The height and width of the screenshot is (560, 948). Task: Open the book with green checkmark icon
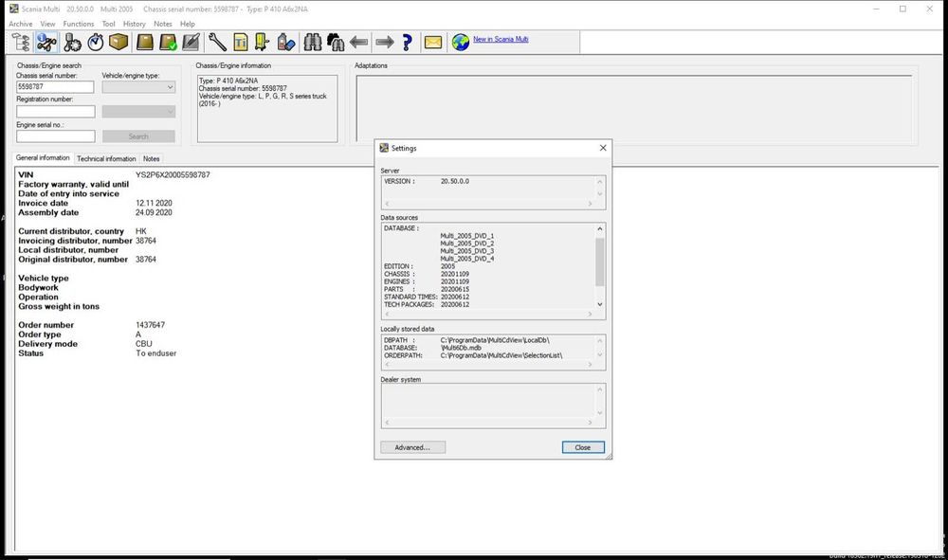(x=168, y=43)
